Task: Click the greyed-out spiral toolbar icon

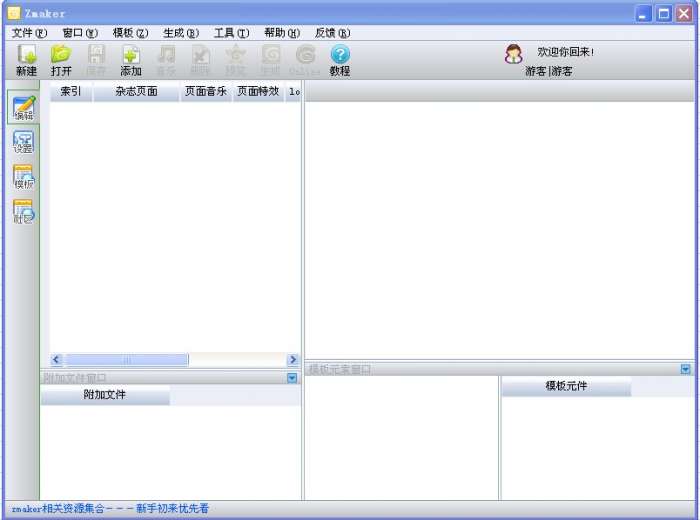Action: [x=271, y=54]
